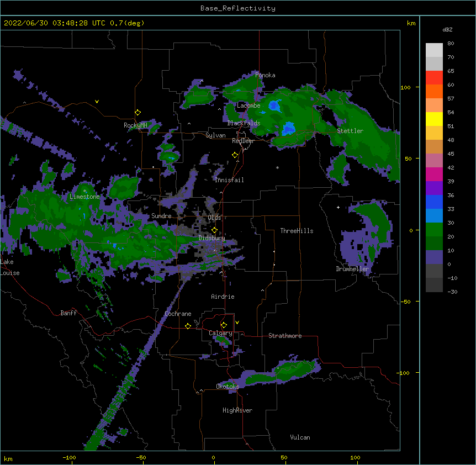
Task: Click the RockyMH map label
Action: click(x=135, y=125)
